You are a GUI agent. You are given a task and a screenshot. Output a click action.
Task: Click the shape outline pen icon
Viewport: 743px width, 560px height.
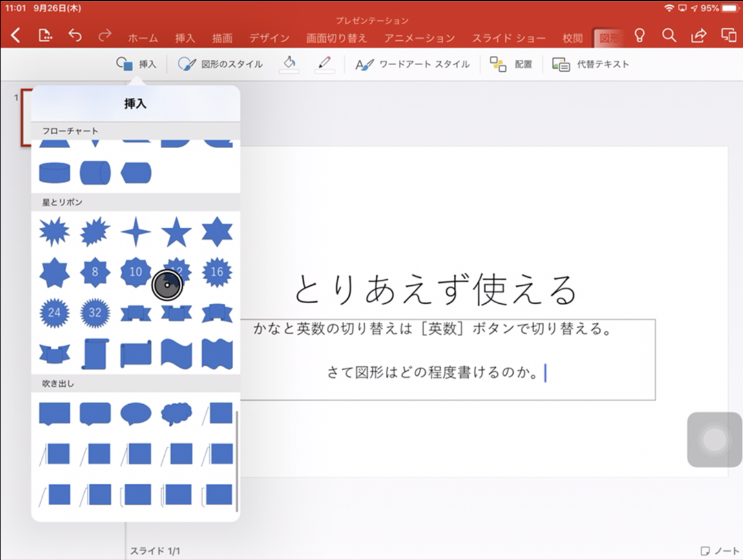coord(325,64)
